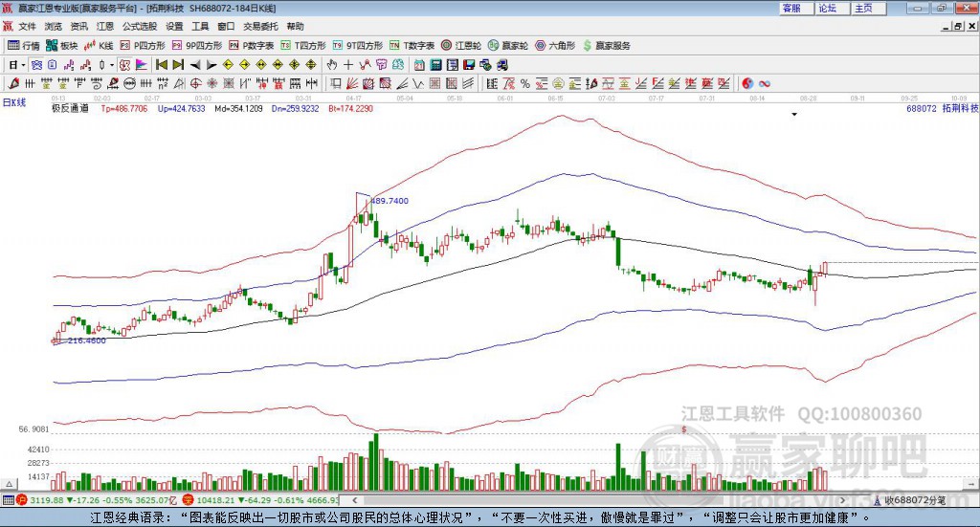Step chart right with black arrow
The width and height of the screenshot is (980, 527).
(212, 65)
